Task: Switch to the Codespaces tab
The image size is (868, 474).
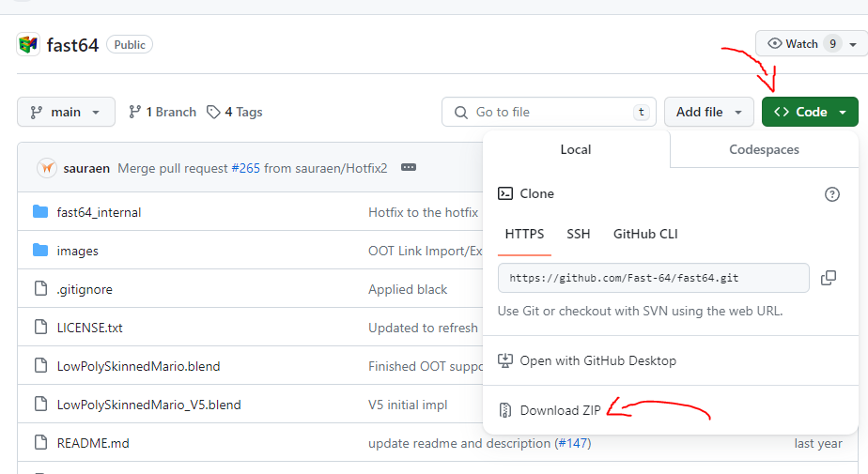Action: [x=764, y=149]
